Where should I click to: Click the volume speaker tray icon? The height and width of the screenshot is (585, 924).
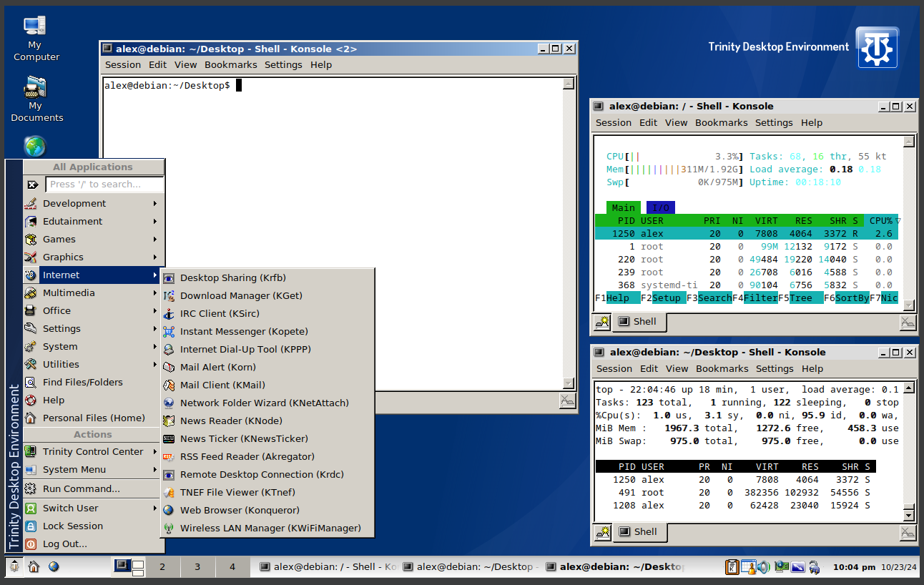point(763,567)
